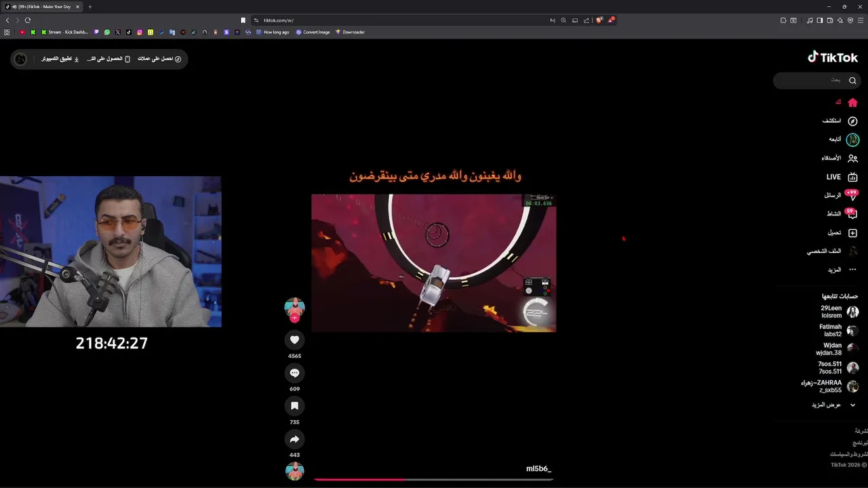Open followed account 29Leen lolsrem
The height and width of the screenshot is (488, 868).
point(839,312)
